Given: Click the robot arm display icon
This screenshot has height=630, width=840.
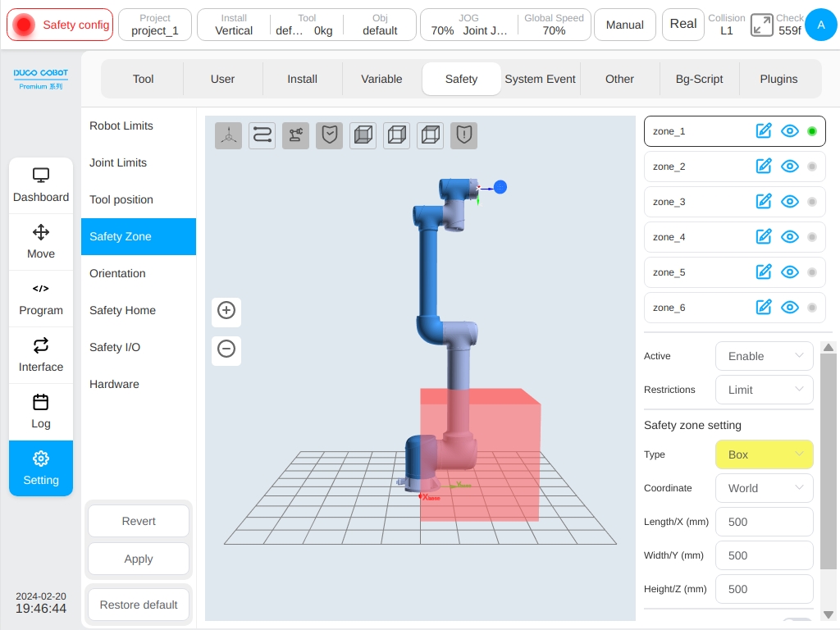Looking at the screenshot, I should pos(295,135).
